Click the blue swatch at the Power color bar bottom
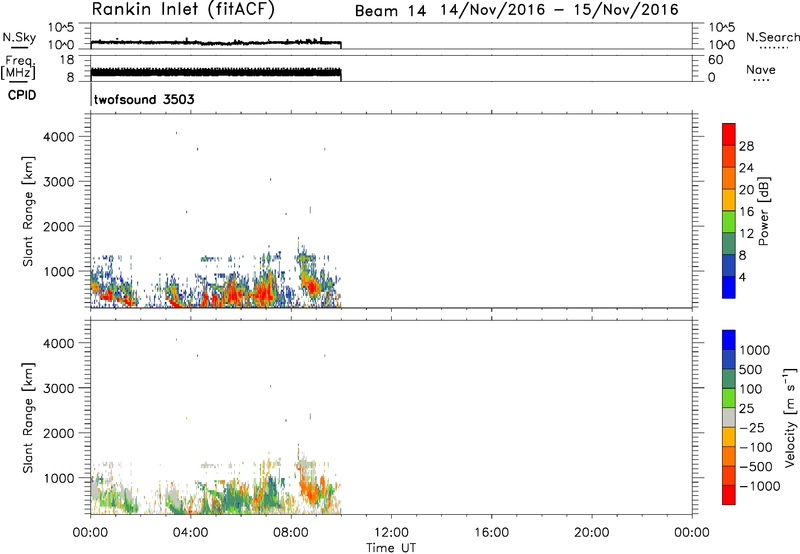This screenshot has height=554, width=800. pyautogui.click(x=729, y=287)
